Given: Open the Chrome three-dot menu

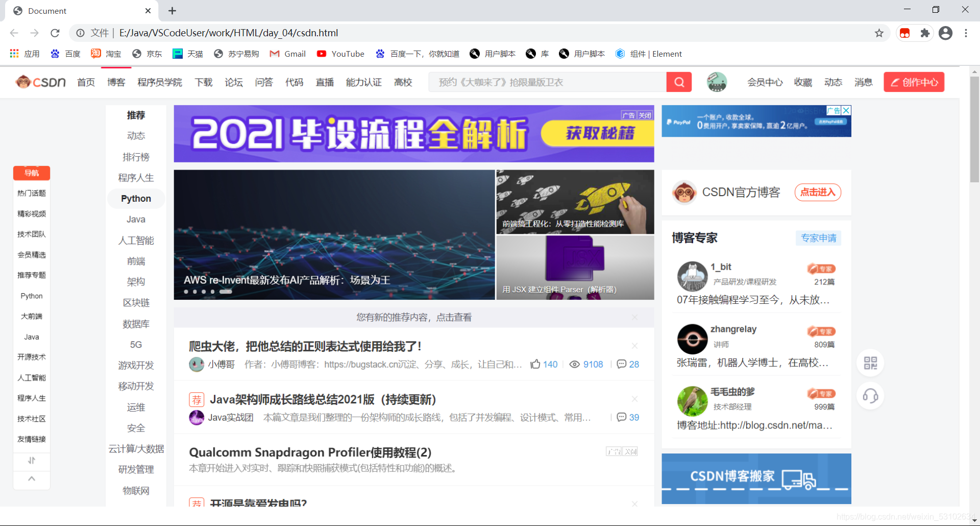Looking at the screenshot, I should (966, 33).
